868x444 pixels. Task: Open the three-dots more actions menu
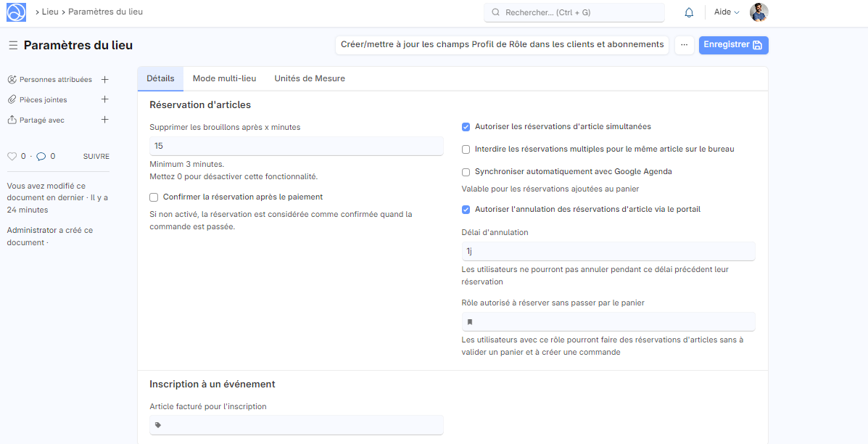(684, 45)
